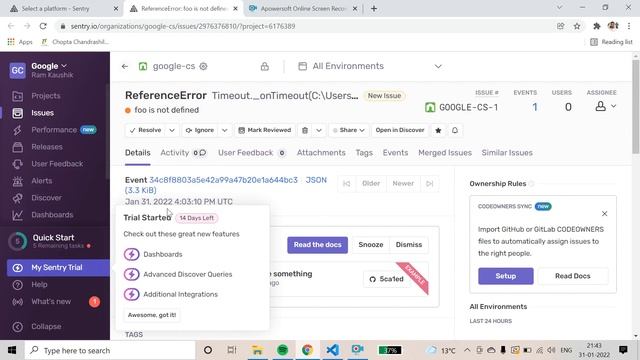The width and height of the screenshot is (640, 360).
Task: Click the Windows search box
Action: point(110,350)
